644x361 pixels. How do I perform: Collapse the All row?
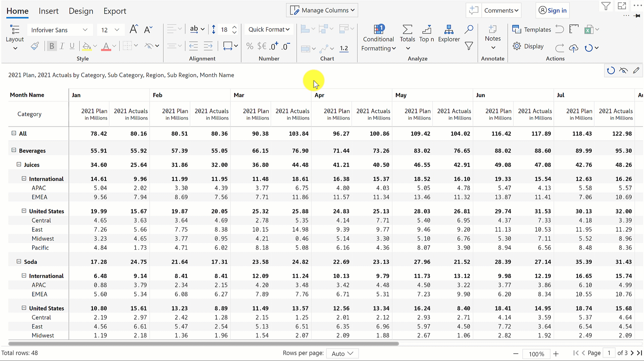(x=14, y=133)
